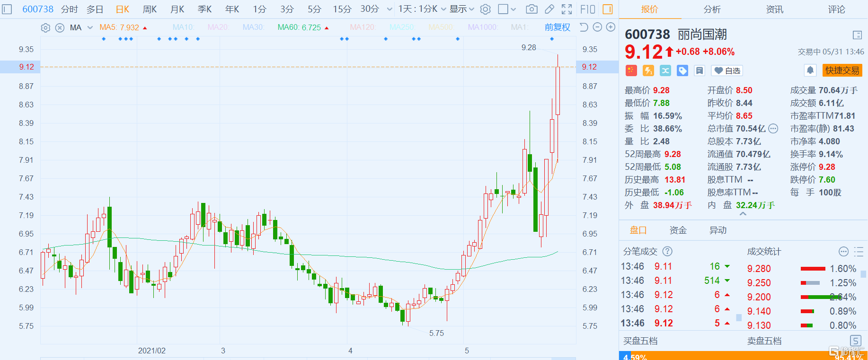Click the red bar at price 9.280

pyautogui.click(x=813, y=269)
